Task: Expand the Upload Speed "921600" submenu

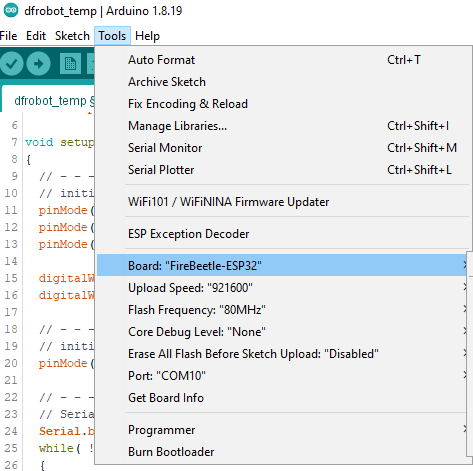Action: [282, 288]
